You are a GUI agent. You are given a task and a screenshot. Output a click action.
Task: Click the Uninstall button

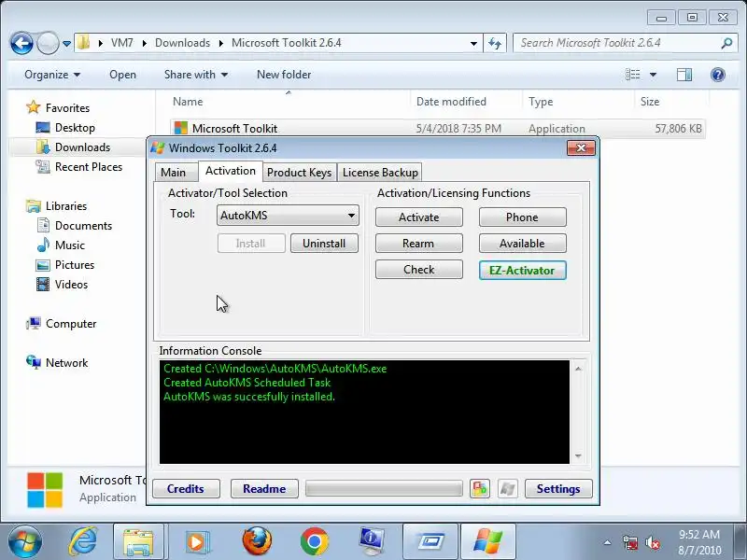tap(324, 244)
